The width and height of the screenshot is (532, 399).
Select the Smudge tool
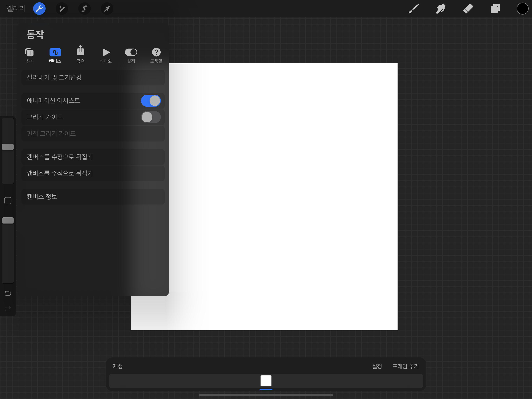pos(441,9)
